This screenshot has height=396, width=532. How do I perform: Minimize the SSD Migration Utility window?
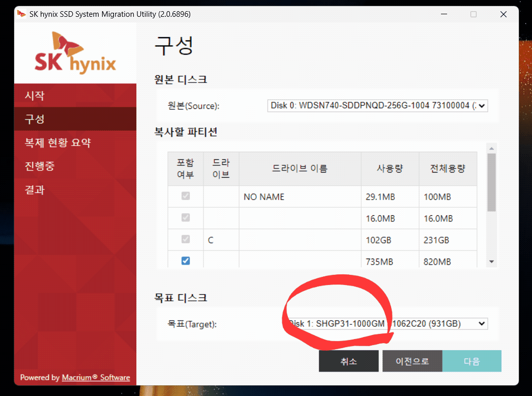pos(444,14)
